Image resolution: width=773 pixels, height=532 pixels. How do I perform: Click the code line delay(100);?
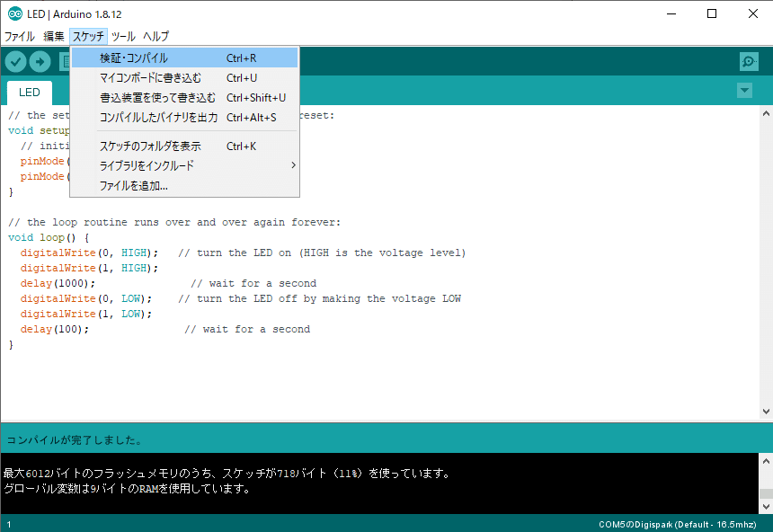pyautogui.click(x=55, y=329)
